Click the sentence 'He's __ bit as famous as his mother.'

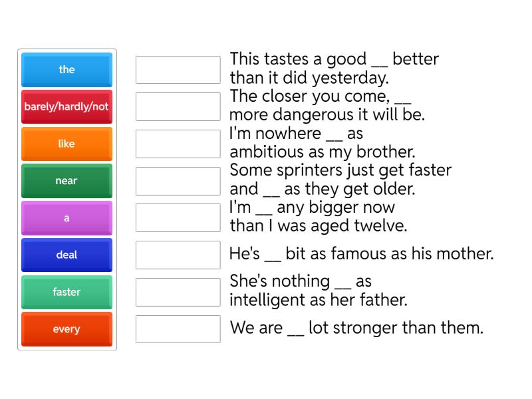(361, 254)
